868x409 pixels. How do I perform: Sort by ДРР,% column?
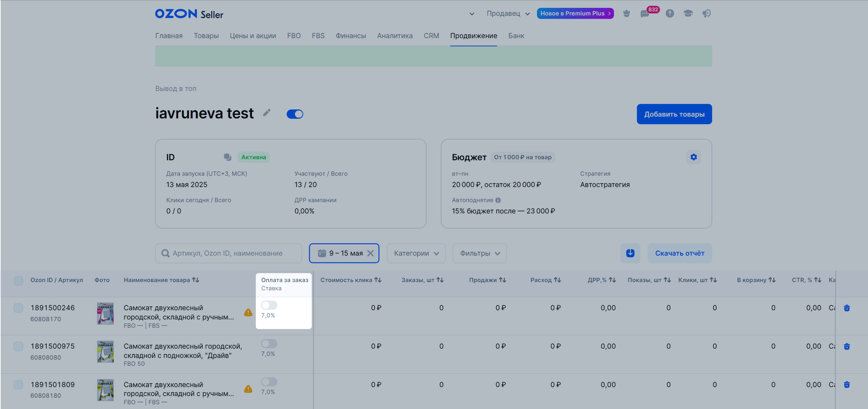point(612,280)
